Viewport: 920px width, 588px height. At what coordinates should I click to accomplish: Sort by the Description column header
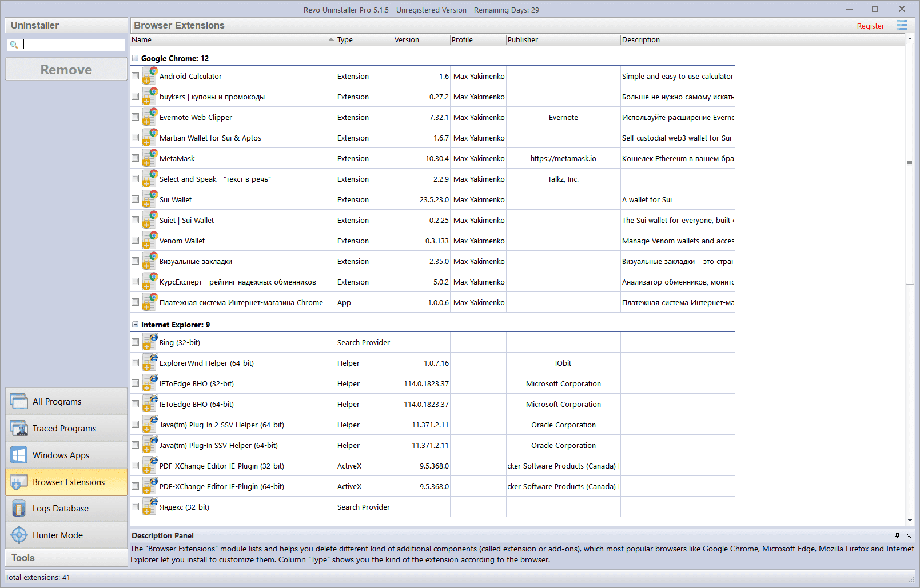point(678,40)
